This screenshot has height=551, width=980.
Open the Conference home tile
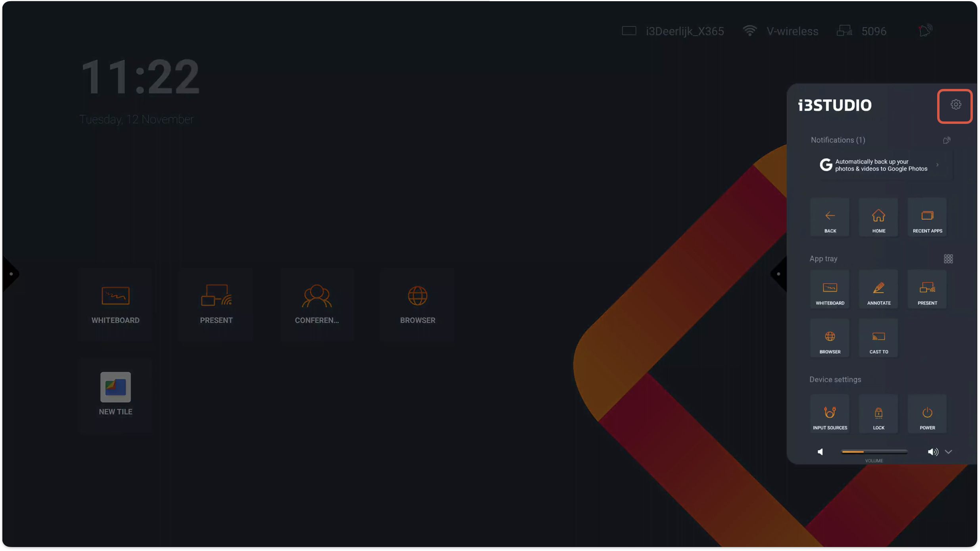[x=317, y=304]
